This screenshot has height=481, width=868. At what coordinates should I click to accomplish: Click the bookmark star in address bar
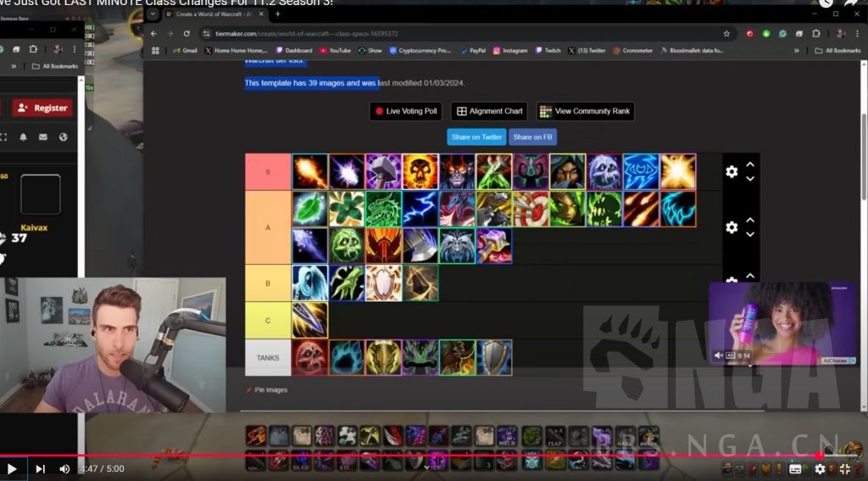pyautogui.click(x=726, y=34)
